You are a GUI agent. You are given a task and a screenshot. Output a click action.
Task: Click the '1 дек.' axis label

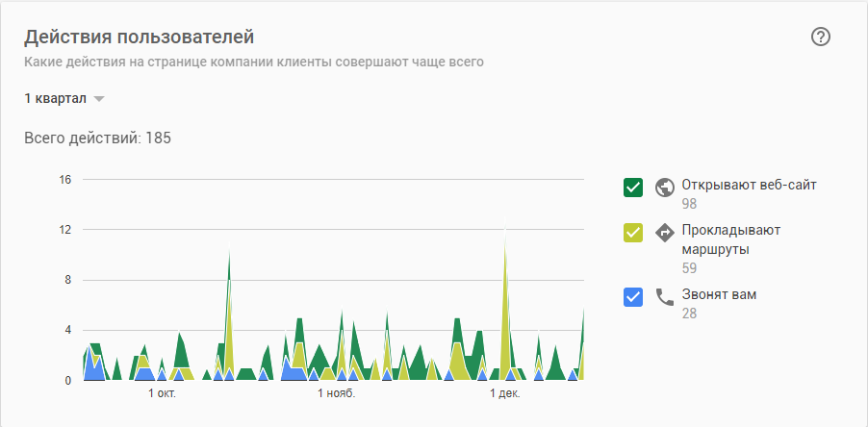point(505,393)
